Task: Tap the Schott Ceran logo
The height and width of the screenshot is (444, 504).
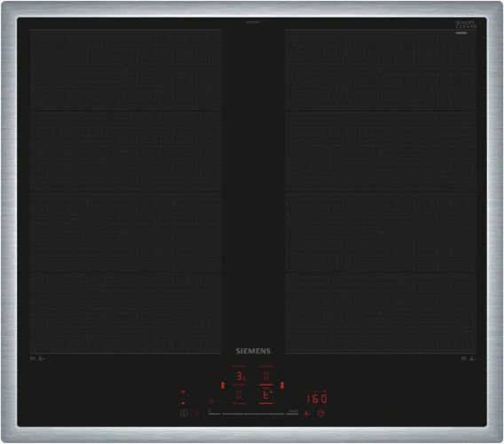Action: coord(466,25)
